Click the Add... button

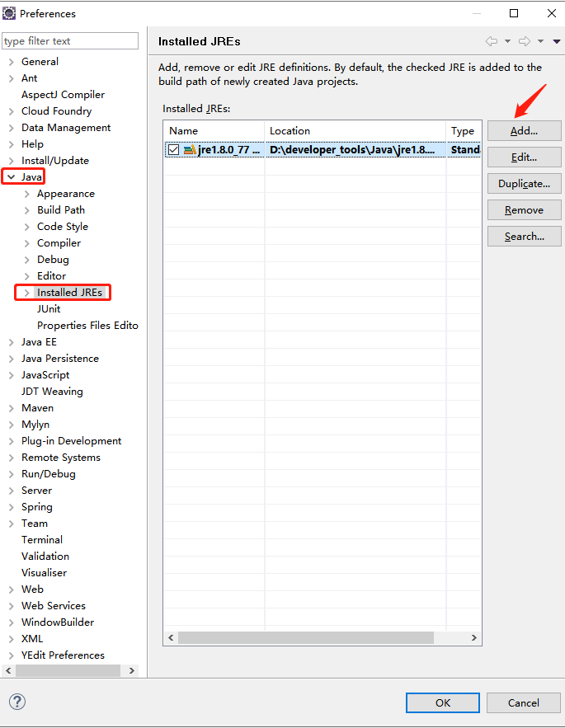pos(524,131)
